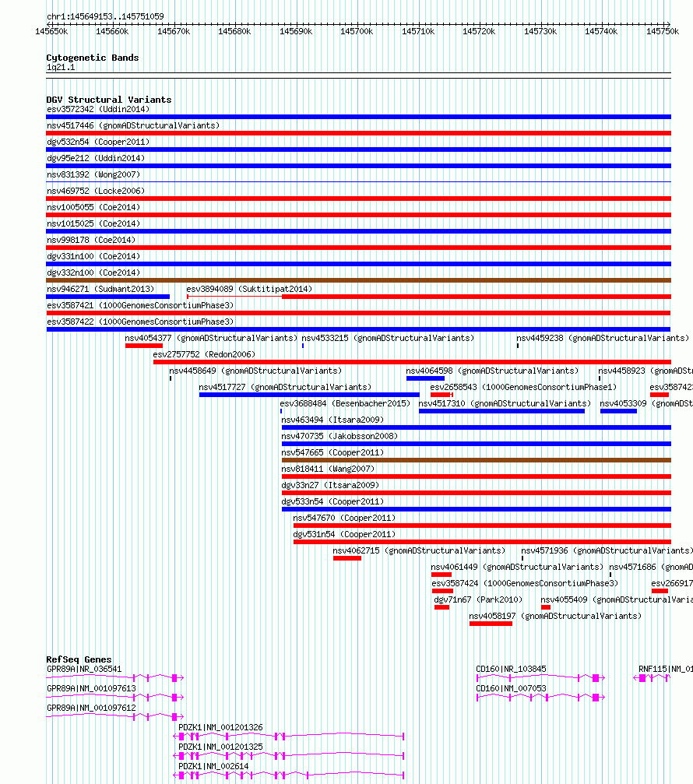
Task: Open esv2658543 1000GenomesConsortiumPhase1 variant
Action: pos(523,387)
